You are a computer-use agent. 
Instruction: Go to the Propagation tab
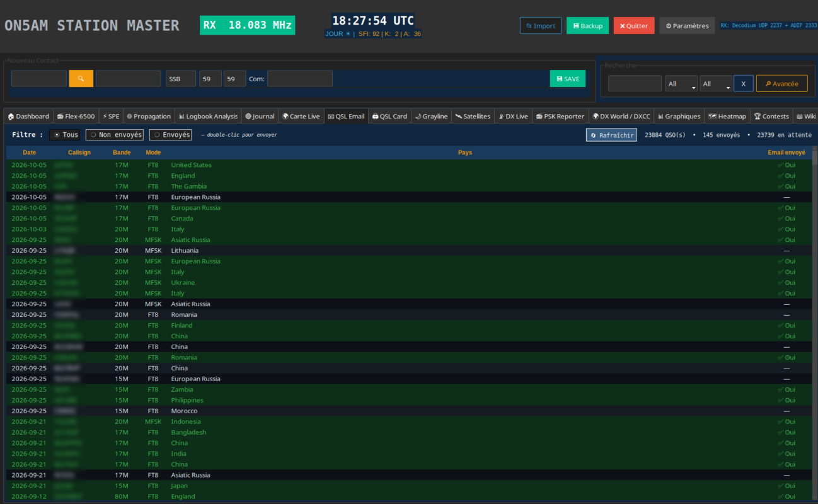click(x=148, y=116)
